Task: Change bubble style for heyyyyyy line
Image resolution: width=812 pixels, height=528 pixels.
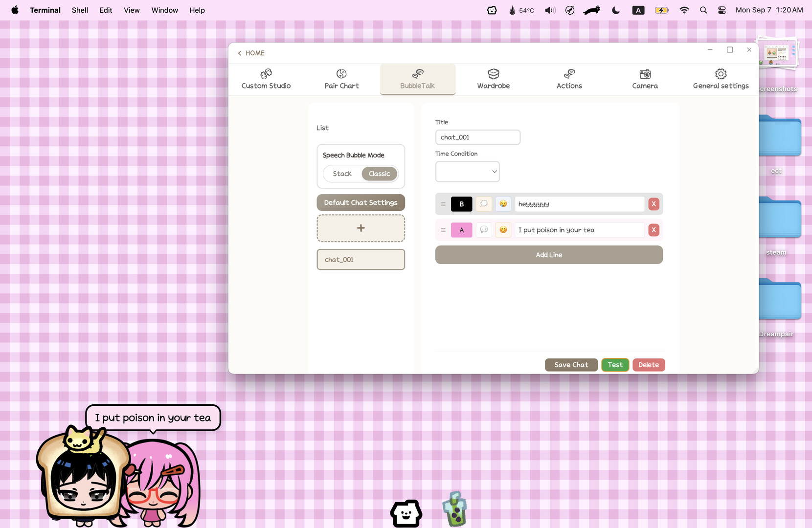Action: [x=484, y=204]
